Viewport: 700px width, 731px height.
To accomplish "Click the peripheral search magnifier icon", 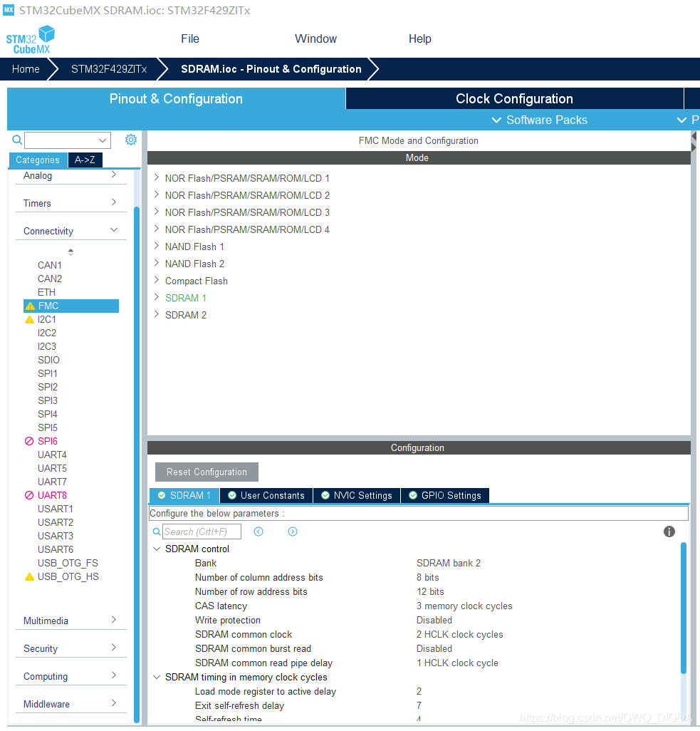I will point(17,140).
